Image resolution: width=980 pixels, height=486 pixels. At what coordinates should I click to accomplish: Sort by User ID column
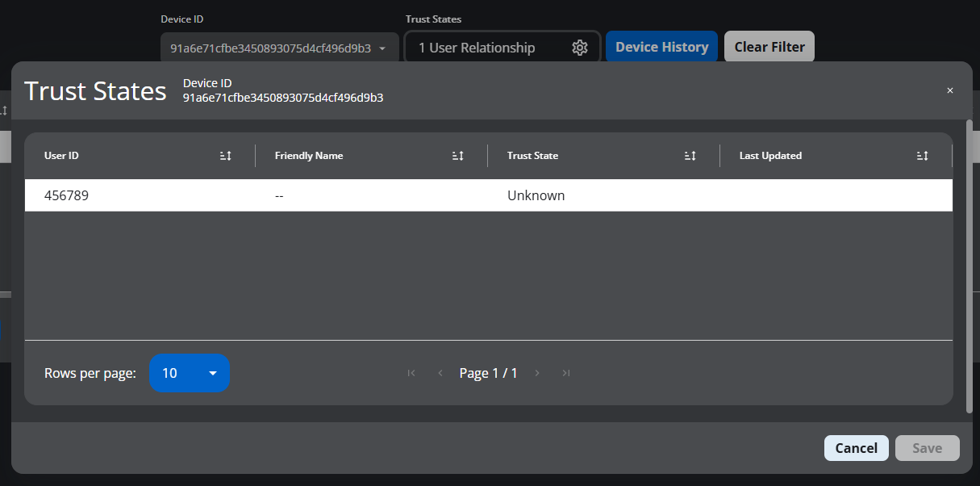[226, 156]
